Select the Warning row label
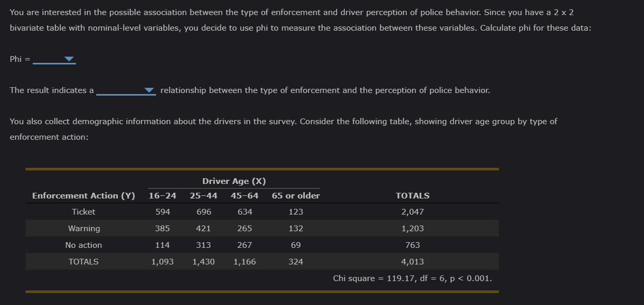 pyautogui.click(x=83, y=228)
